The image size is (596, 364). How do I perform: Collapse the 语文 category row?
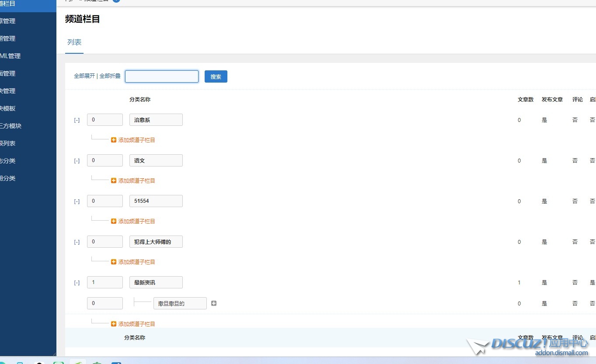[x=77, y=161]
